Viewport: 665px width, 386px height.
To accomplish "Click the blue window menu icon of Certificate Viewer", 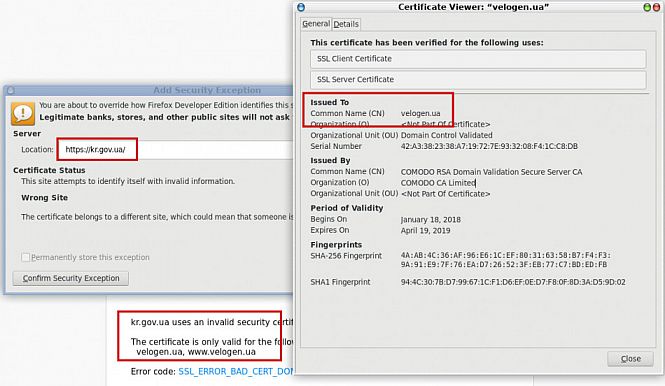I will 301,7.
